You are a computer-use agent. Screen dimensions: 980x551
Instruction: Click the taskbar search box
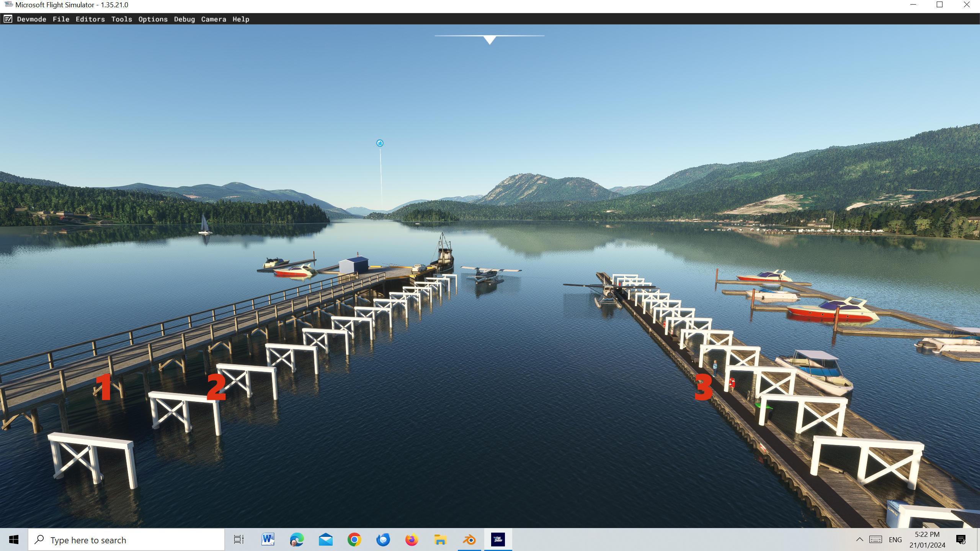click(126, 540)
